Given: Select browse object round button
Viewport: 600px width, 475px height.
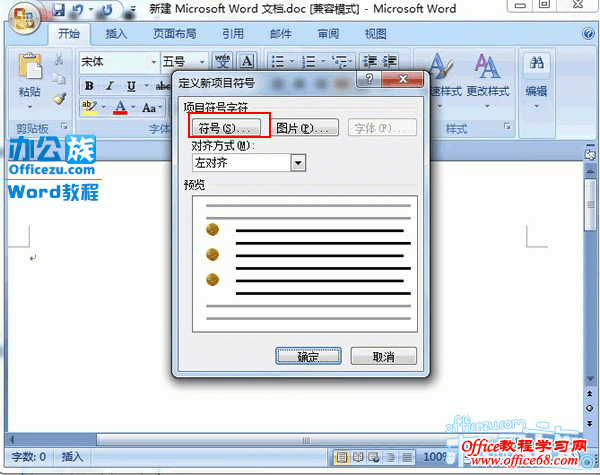Looking at the screenshot, I should [590, 408].
